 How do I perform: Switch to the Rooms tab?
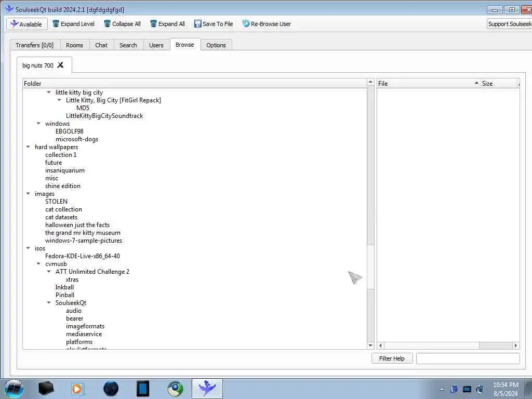click(x=74, y=45)
